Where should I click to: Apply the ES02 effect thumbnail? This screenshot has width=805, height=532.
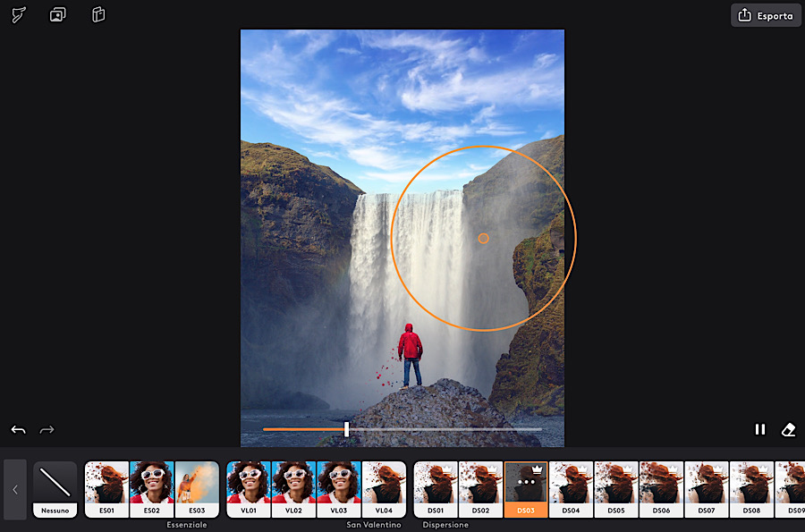coord(152,489)
